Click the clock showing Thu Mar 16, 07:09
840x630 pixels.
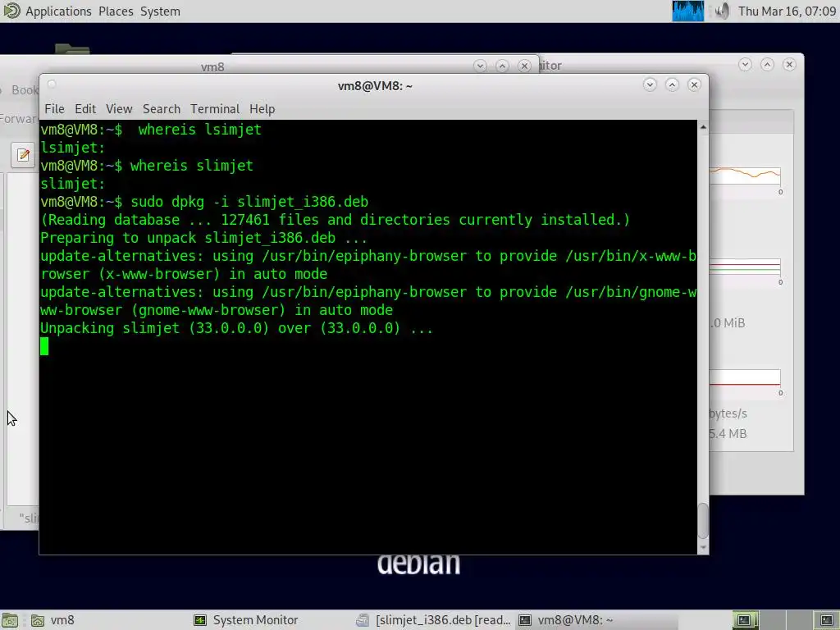point(787,11)
